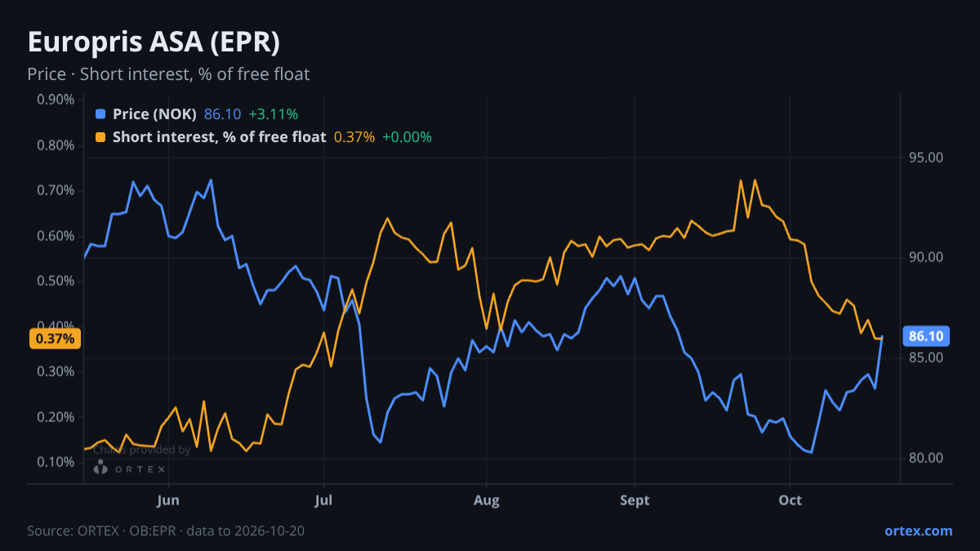Viewport: 980px width, 551px height.
Task: Click the 80.00 right axis tick
Action: click(x=926, y=458)
